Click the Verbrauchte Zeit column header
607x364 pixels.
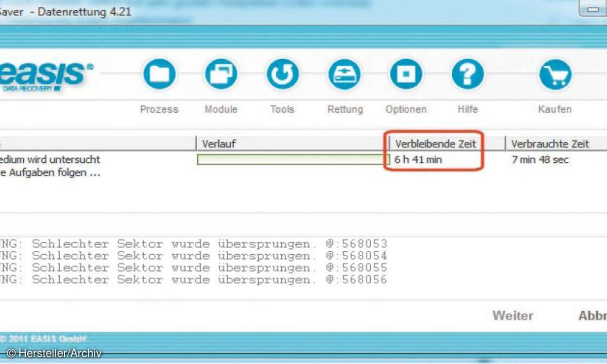pos(556,144)
